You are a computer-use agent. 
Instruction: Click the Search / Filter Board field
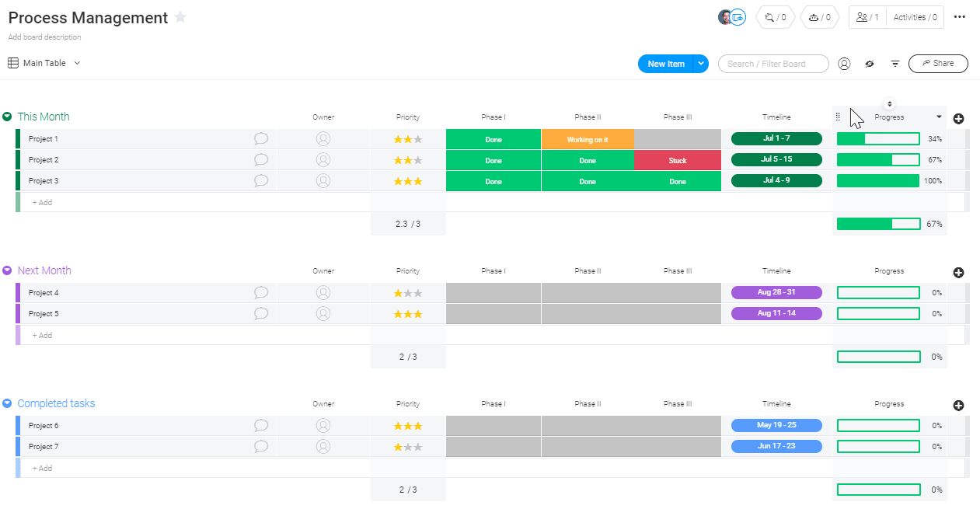(772, 64)
